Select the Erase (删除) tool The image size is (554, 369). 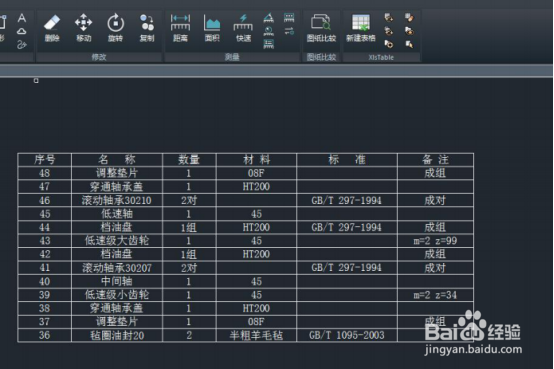(52, 28)
